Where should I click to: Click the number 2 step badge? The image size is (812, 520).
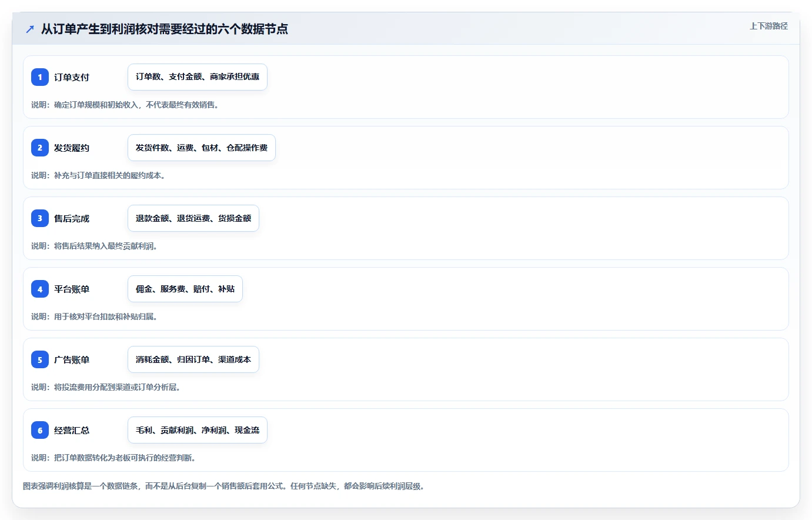point(40,148)
